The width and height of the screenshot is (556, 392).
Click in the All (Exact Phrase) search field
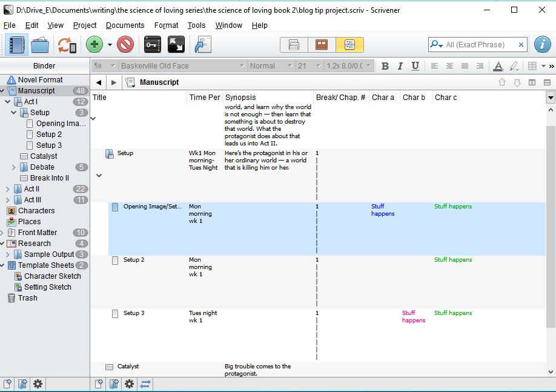pyautogui.click(x=480, y=45)
